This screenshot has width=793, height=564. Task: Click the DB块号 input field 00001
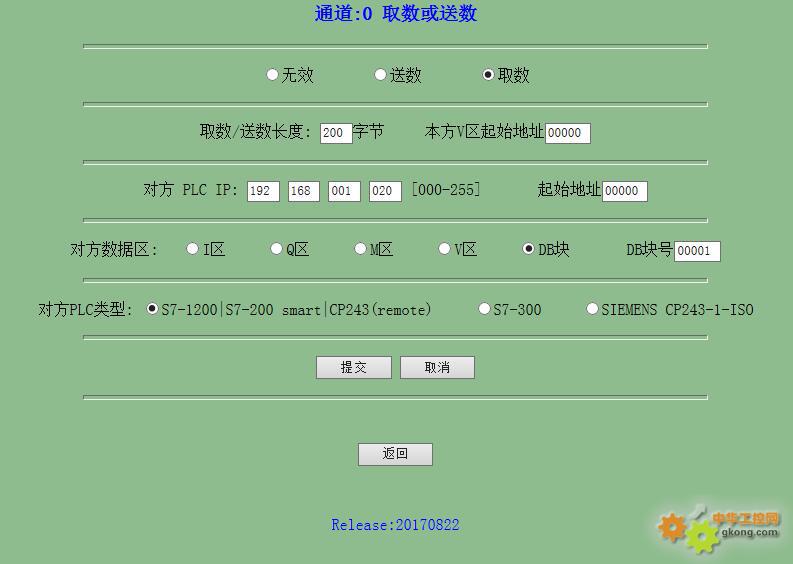(697, 251)
